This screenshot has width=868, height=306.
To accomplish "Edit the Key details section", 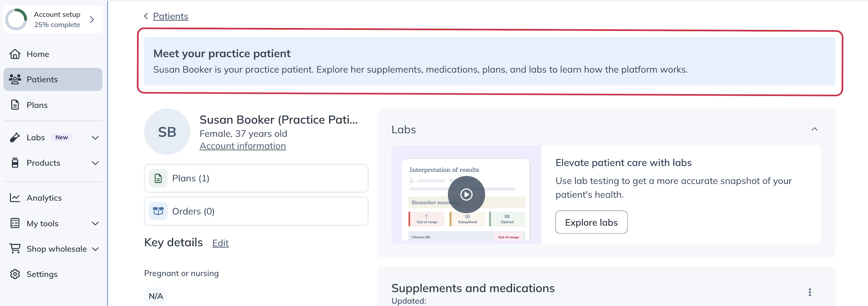I will 220,243.
